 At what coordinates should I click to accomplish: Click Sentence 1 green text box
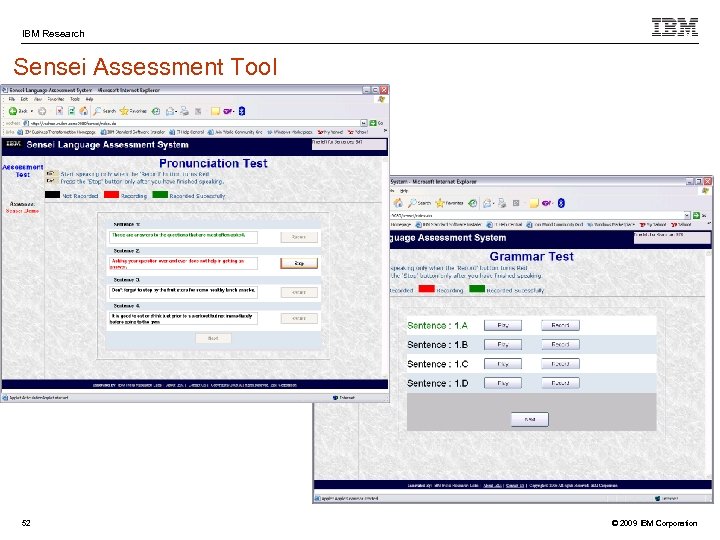(x=183, y=237)
